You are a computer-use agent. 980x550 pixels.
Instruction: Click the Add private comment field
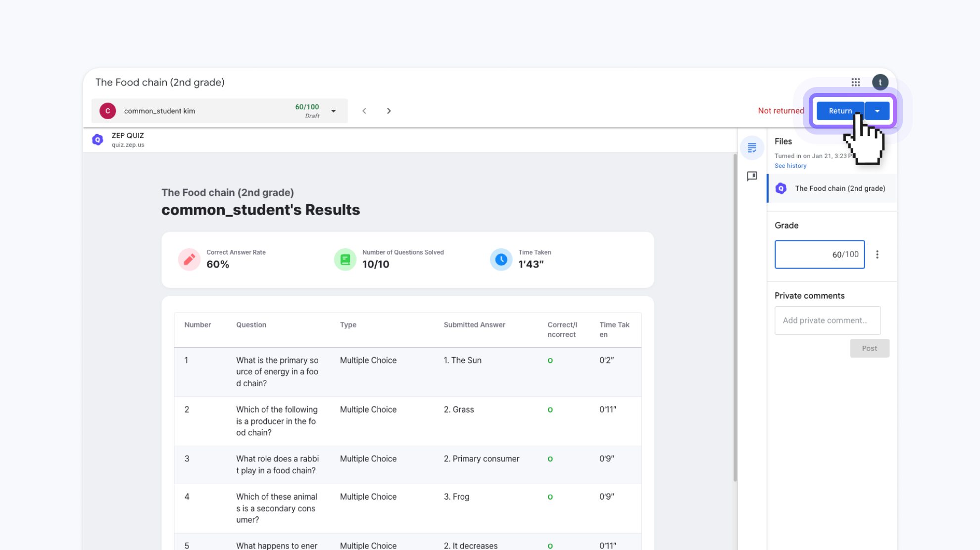pos(827,321)
